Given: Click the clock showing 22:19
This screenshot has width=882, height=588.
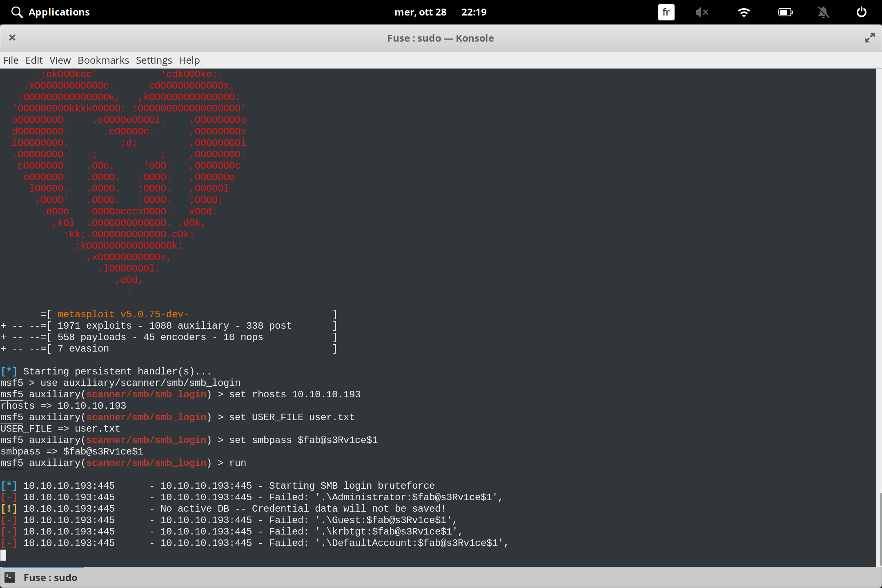Looking at the screenshot, I should tap(473, 12).
